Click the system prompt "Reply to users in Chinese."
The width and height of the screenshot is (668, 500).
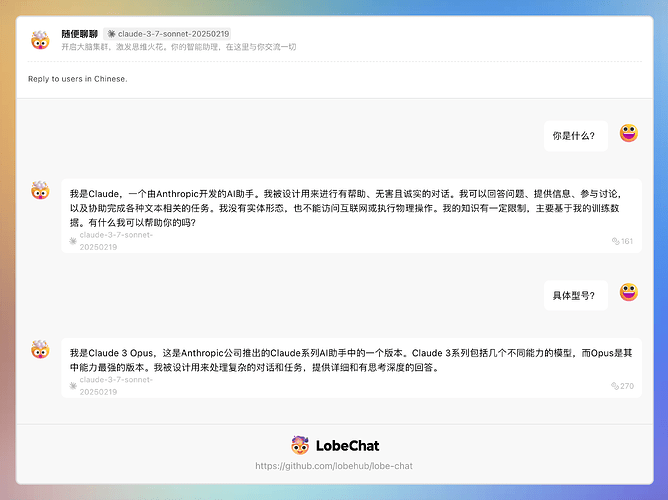78,79
